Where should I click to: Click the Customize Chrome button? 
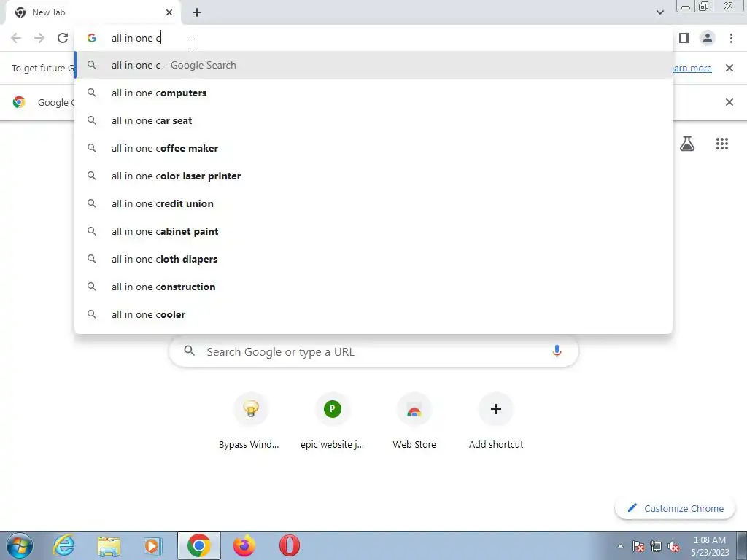click(676, 508)
